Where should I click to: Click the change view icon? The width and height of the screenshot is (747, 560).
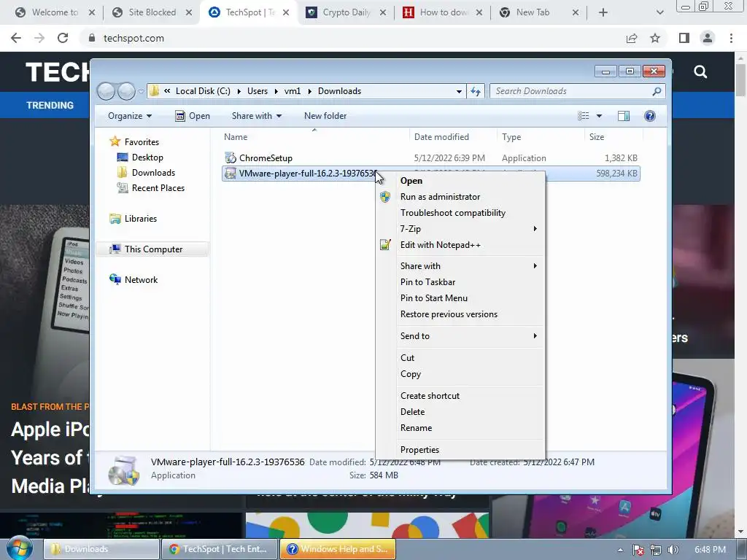tap(584, 116)
